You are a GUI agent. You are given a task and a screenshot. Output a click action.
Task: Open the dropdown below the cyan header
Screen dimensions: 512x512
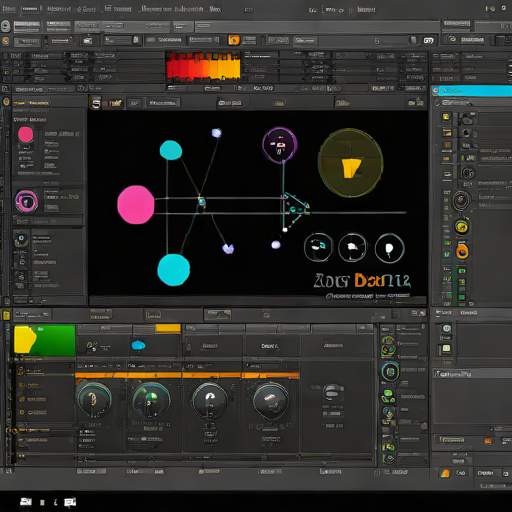pos(456,103)
